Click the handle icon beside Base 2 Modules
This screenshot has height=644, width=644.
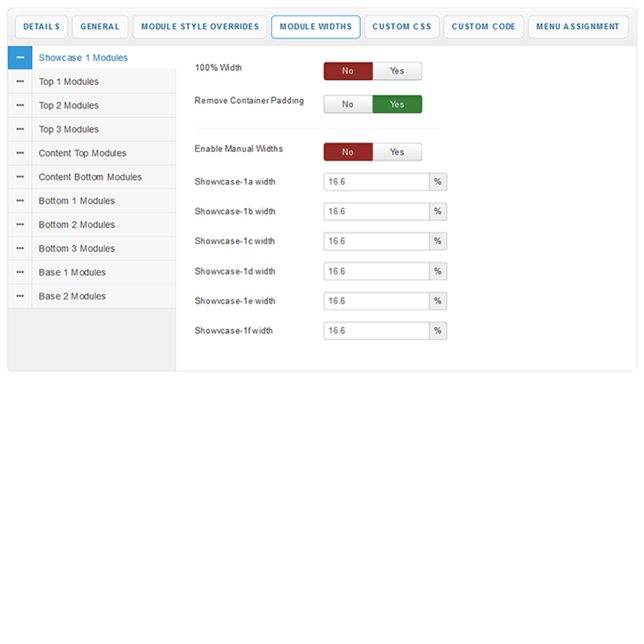coord(20,297)
